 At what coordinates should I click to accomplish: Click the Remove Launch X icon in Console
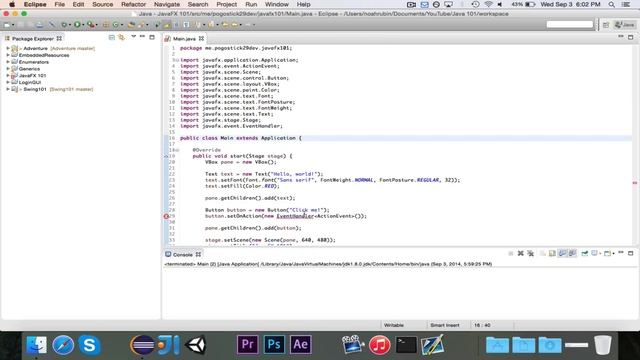(x=520, y=253)
